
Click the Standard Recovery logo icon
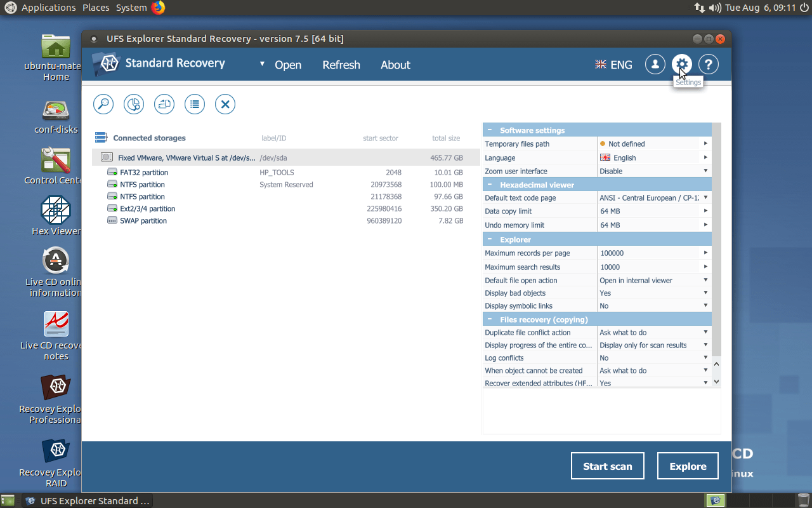(x=106, y=63)
